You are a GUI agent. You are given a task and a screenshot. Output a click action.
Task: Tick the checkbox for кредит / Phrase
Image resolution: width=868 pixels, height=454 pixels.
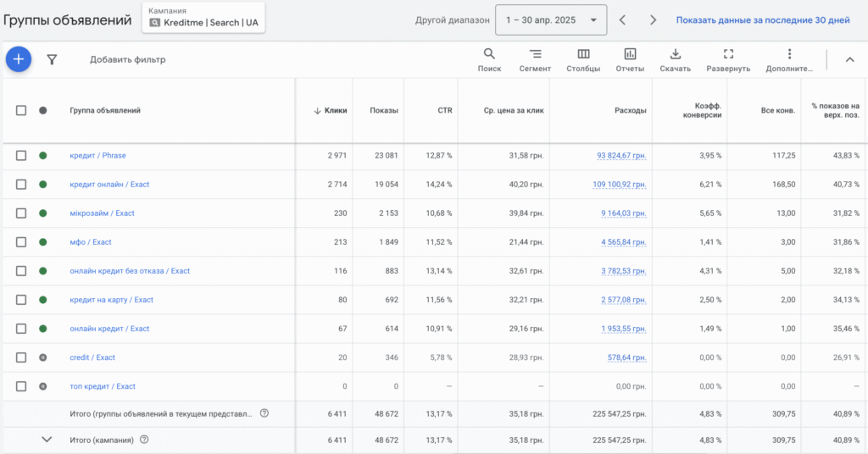tap(21, 156)
